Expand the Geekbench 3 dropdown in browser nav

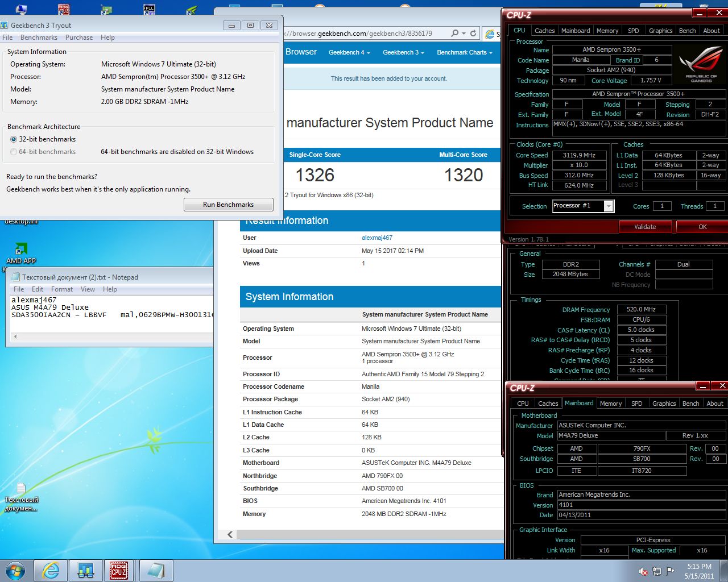[x=403, y=52]
